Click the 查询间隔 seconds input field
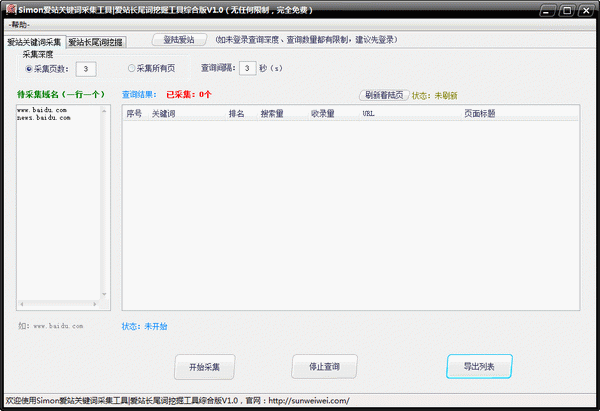Screen dimensions: 600x411 coord(246,69)
